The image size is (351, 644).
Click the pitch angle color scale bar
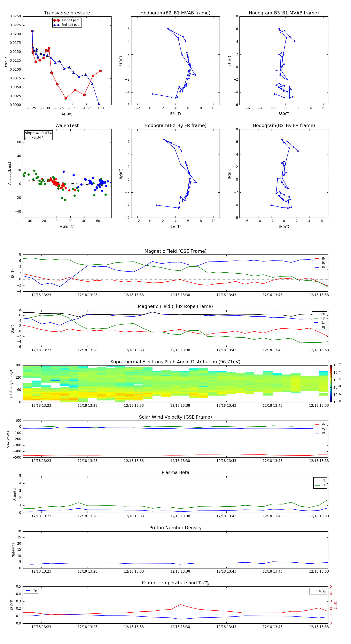coord(331,384)
